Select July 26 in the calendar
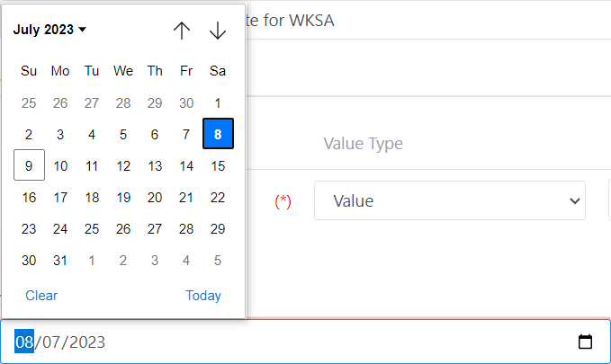Image resolution: width=611 pixels, height=364 pixels. 123,229
